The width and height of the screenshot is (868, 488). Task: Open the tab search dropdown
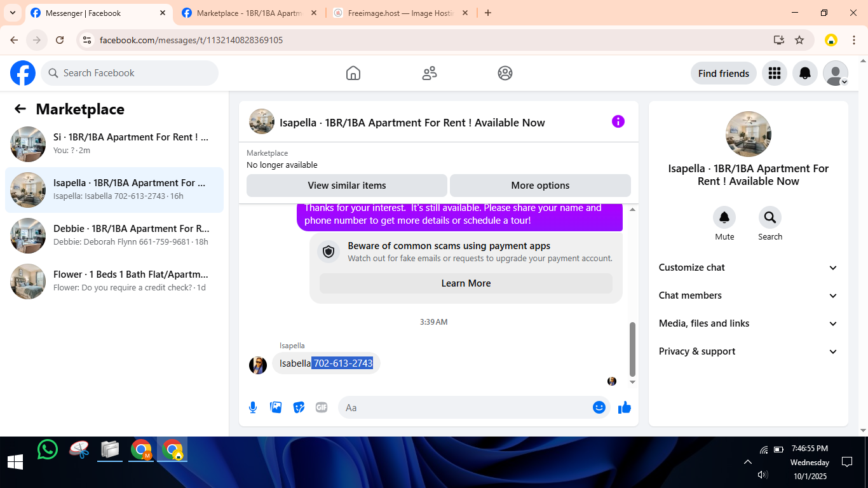(12, 13)
